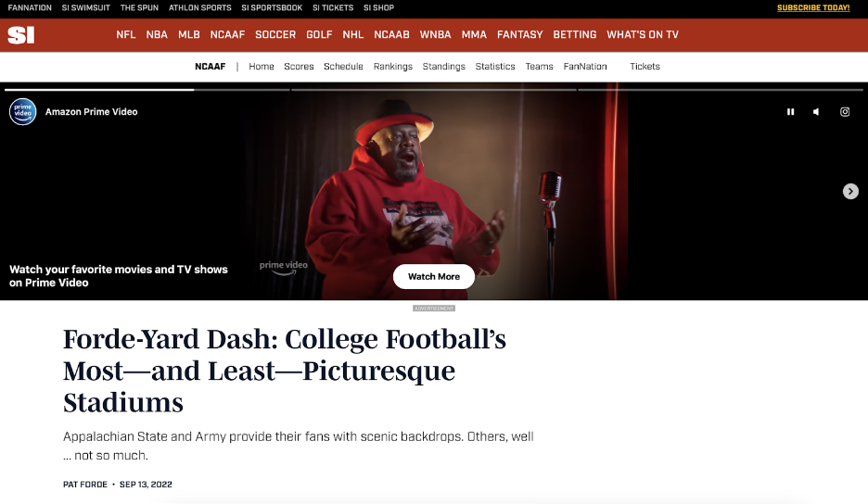Pause the Prime Video ad
Image resolution: width=868 pixels, height=504 pixels.
pyautogui.click(x=790, y=112)
